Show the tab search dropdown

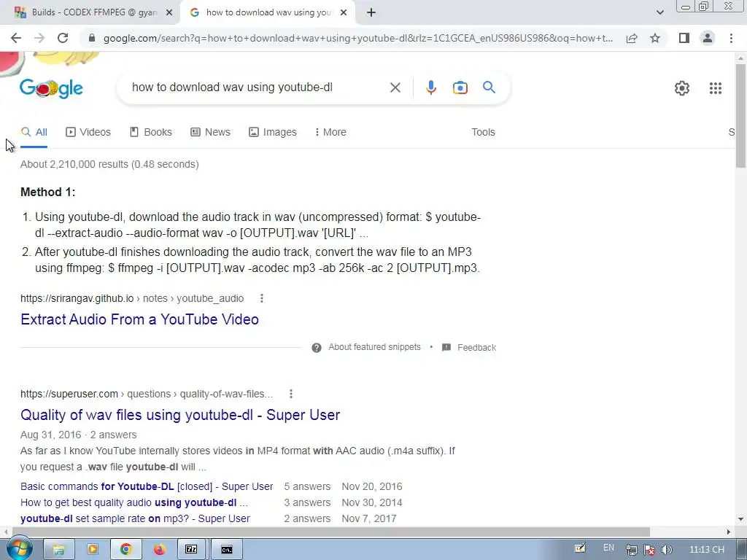pos(659,12)
